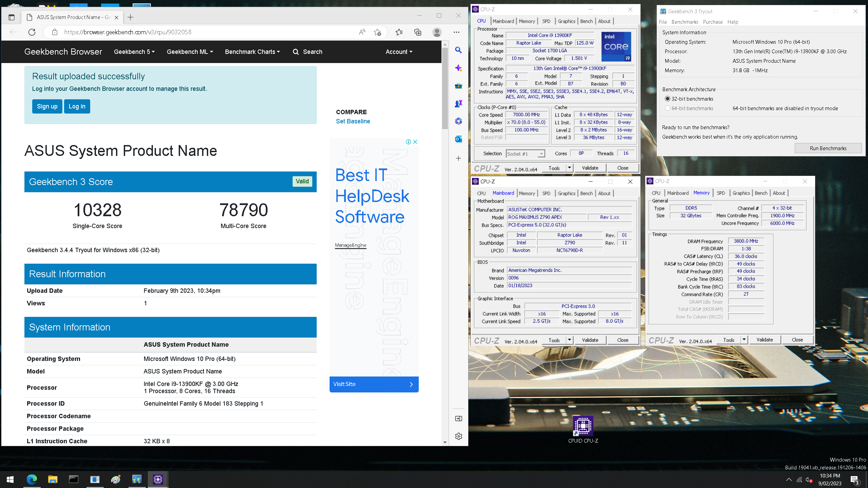Open the Windows Start menu
The width and height of the screenshot is (868, 488).
coord(10,479)
